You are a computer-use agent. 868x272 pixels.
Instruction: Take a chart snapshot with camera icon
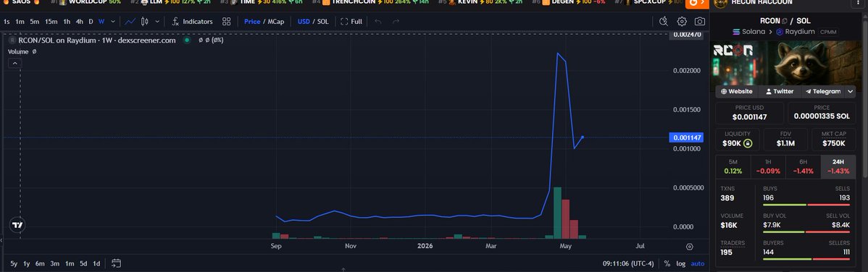click(700, 22)
